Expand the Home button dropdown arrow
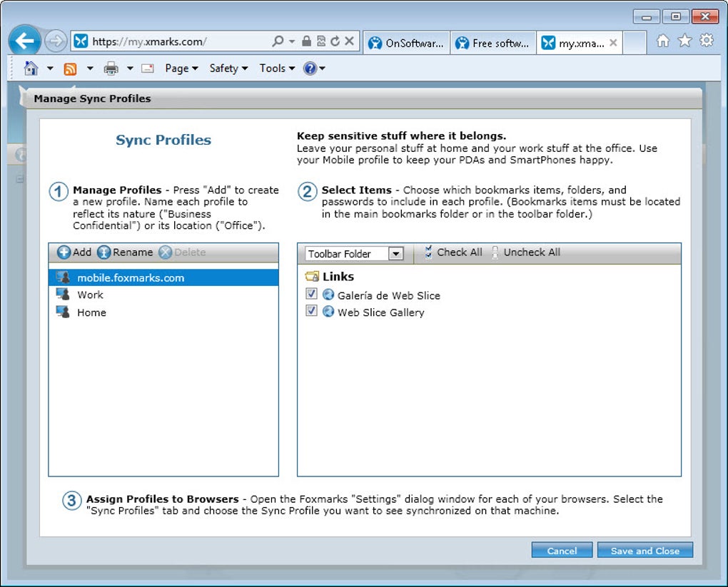The image size is (728, 587). tap(50, 68)
